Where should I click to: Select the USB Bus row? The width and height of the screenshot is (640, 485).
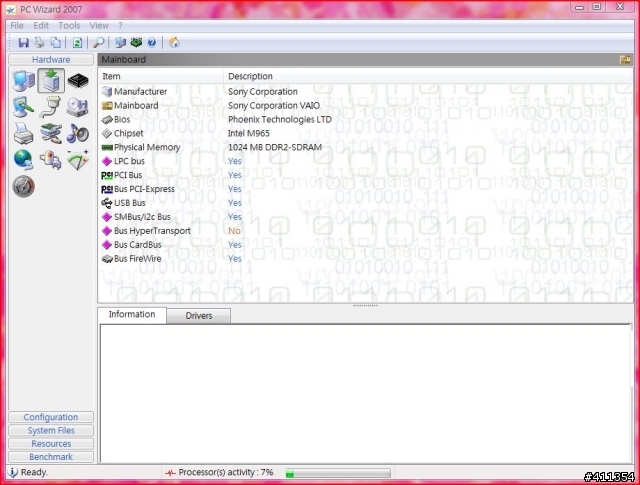pyautogui.click(x=365, y=203)
